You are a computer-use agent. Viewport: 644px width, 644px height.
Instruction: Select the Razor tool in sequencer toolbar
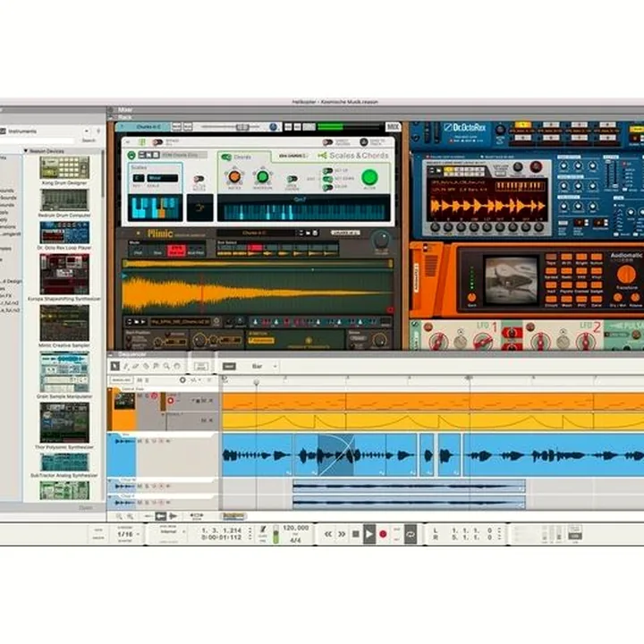coord(146,366)
